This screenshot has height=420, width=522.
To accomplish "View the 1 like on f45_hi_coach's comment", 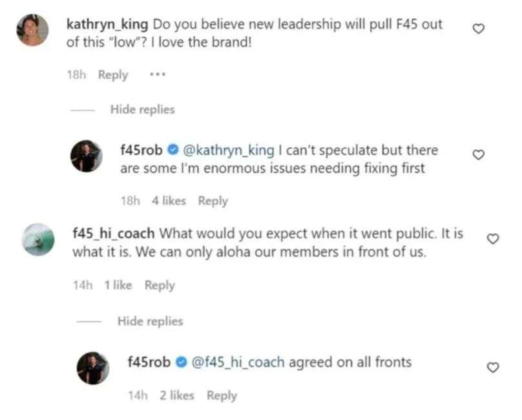I will click(118, 285).
